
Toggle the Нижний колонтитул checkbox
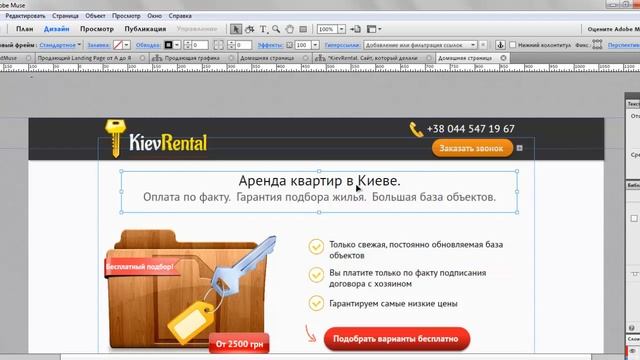click(513, 45)
